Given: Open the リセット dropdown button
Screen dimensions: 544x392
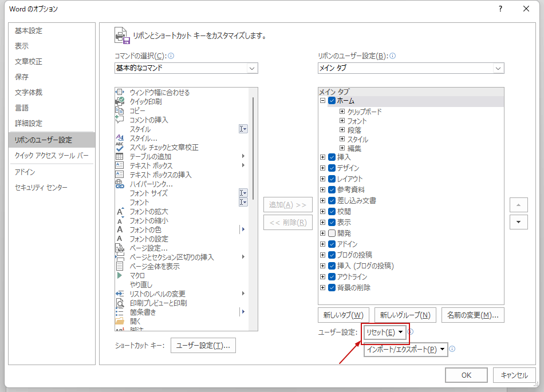Looking at the screenshot, I should pyautogui.click(x=385, y=332).
